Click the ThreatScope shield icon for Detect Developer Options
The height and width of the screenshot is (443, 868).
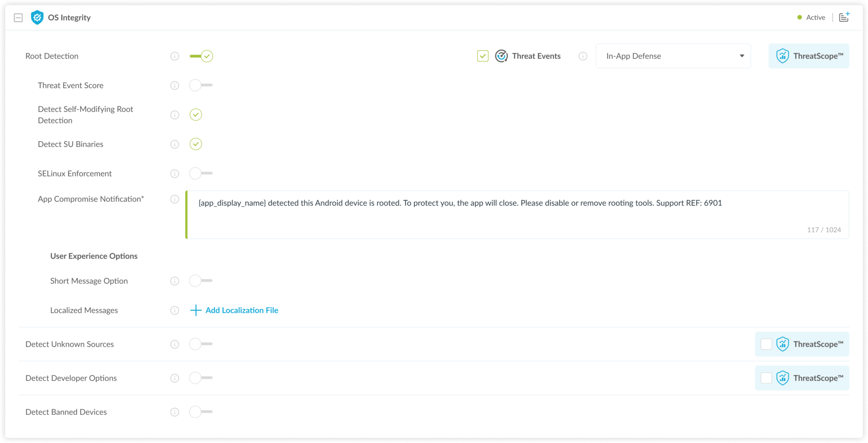point(783,378)
